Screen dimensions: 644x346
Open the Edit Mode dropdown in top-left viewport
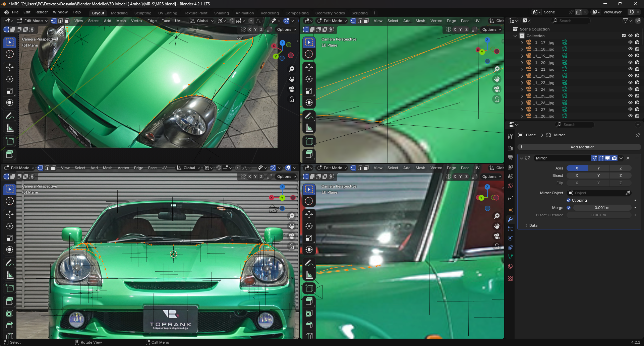coord(33,21)
